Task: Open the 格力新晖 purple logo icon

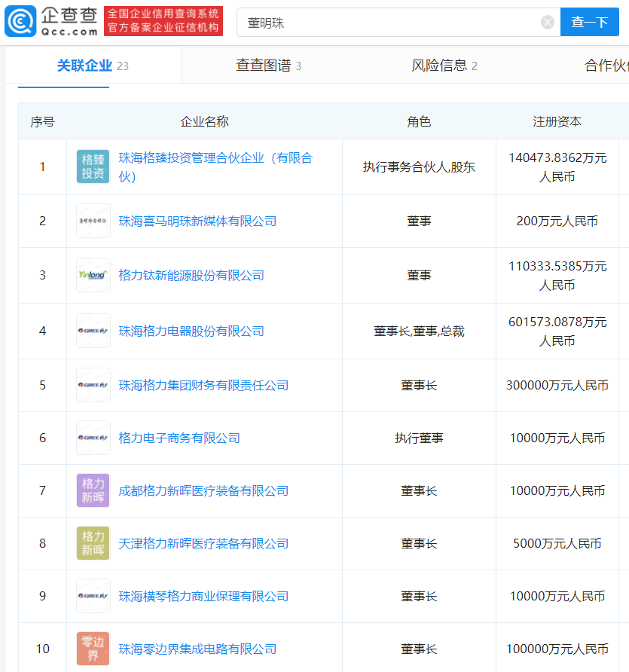Action: (x=93, y=490)
